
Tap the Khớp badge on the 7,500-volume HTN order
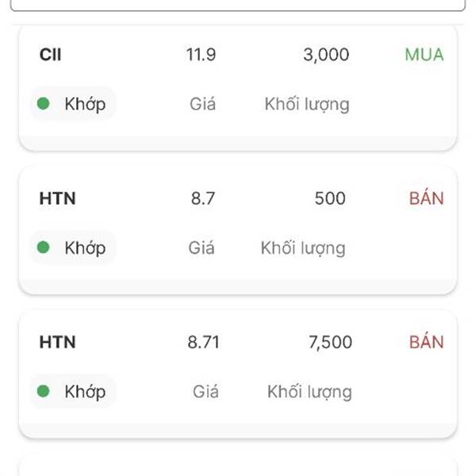pos(73,391)
